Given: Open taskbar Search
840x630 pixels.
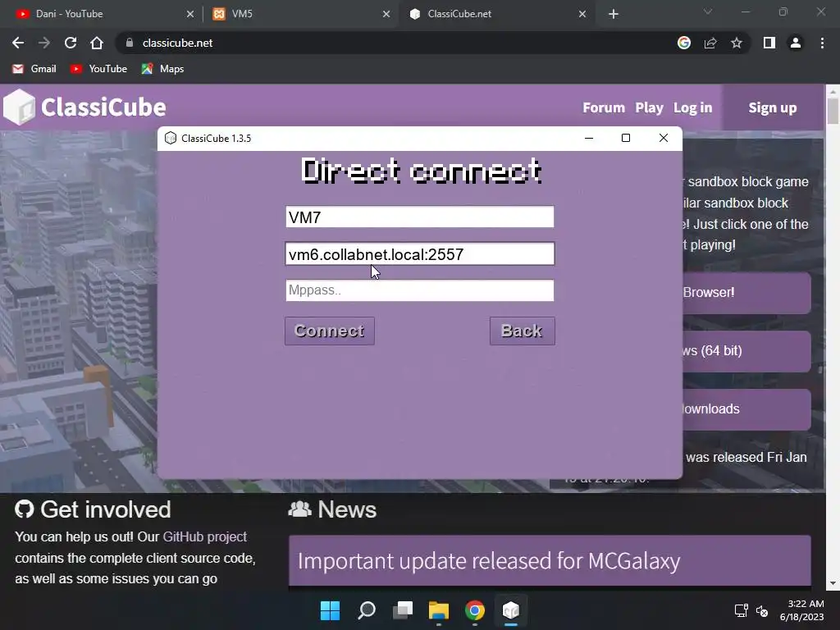Looking at the screenshot, I should 367,610.
